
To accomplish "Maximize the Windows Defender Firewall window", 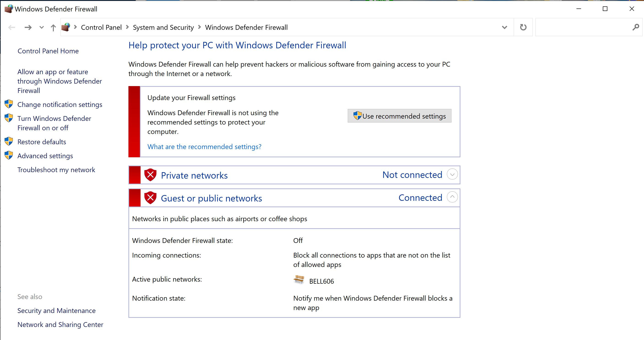I will (605, 9).
